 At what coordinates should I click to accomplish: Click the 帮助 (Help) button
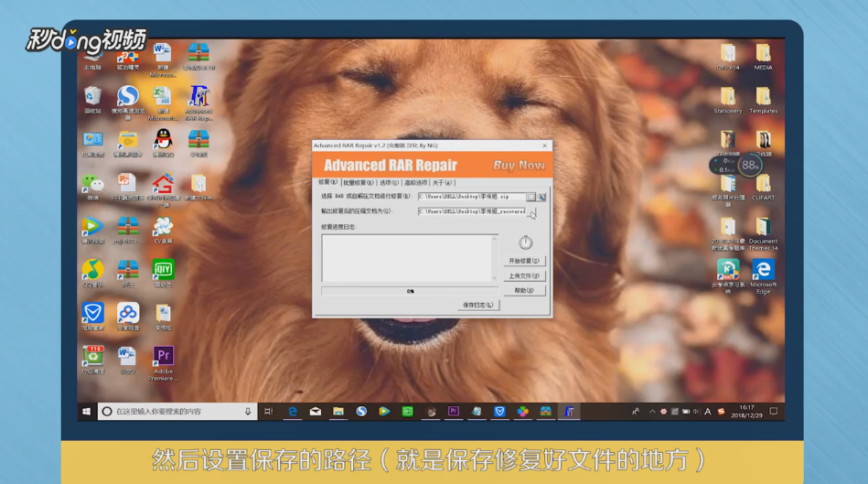tap(524, 290)
